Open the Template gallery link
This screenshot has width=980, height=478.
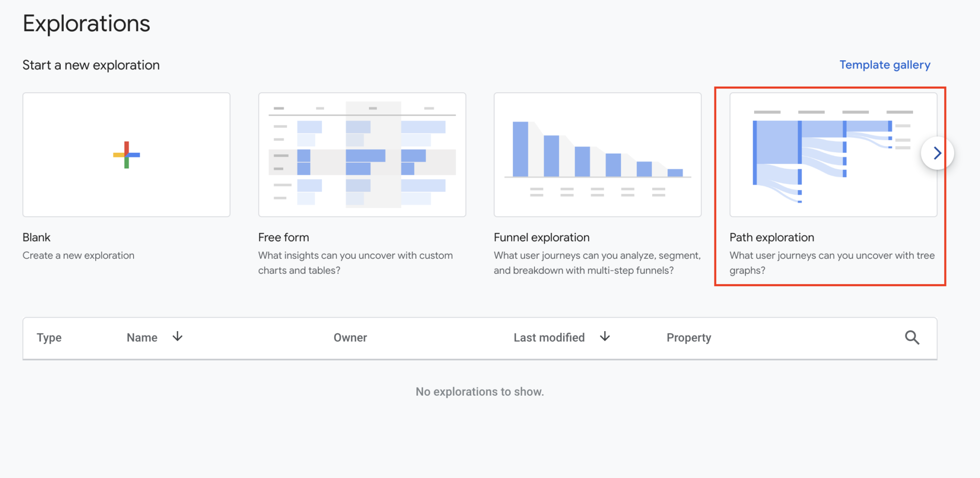(x=884, y=65)
